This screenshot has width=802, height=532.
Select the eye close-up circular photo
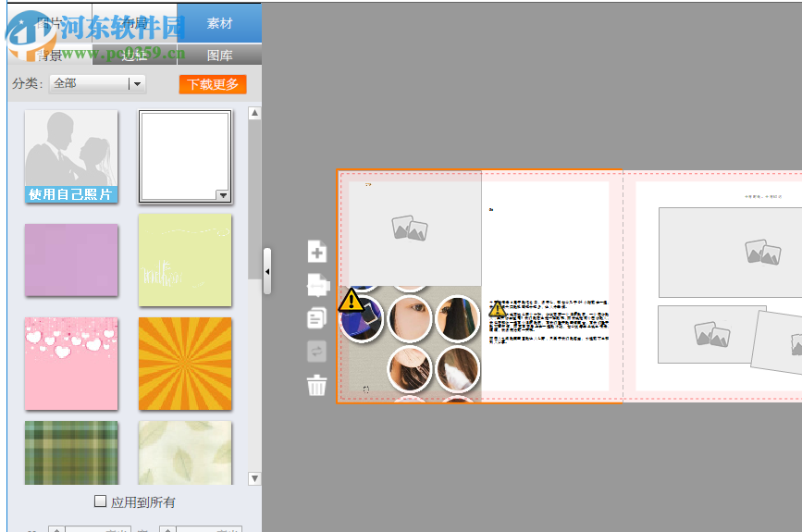tap(410, 319)
